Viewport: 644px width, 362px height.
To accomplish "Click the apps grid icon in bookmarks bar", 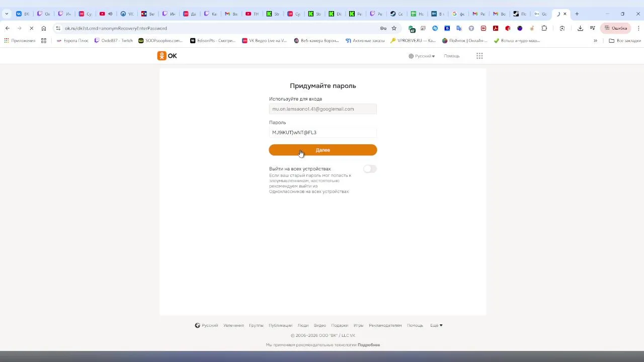I will pos(44,40).
